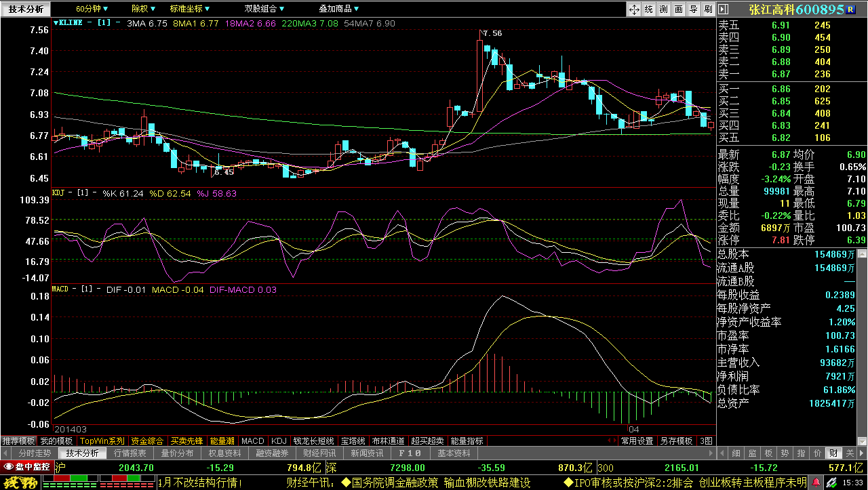Switch side panel to 势 trend view
This screenshot has height=490, width=868.
click(785, 453)
